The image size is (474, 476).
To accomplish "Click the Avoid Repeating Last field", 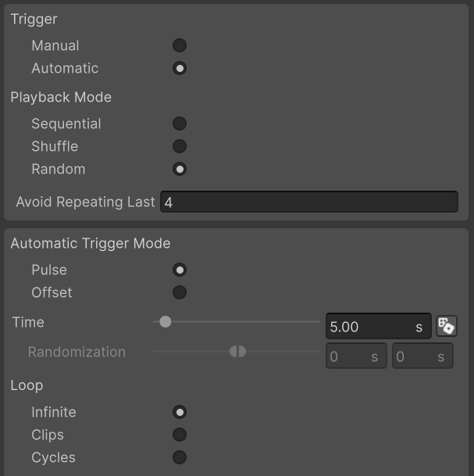I will (308, 202).
